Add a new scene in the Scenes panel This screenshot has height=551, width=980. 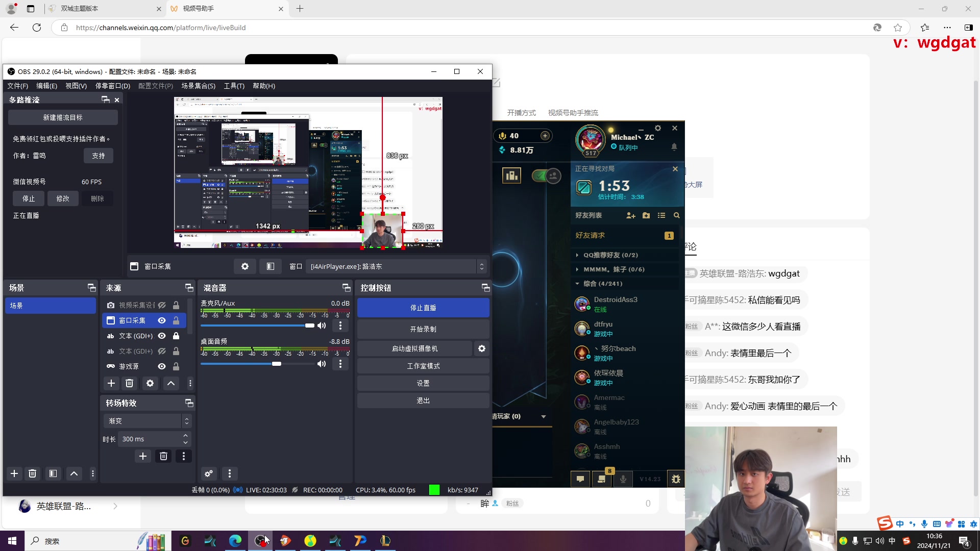(14, 473)
